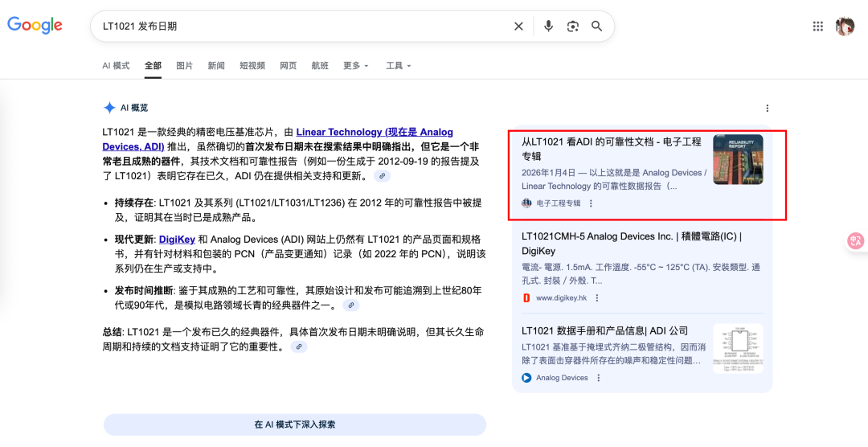Click 在 AI 模式下深入探索 button
The height and width of the screenshot is (447, 868).
(x=294, y=424)
